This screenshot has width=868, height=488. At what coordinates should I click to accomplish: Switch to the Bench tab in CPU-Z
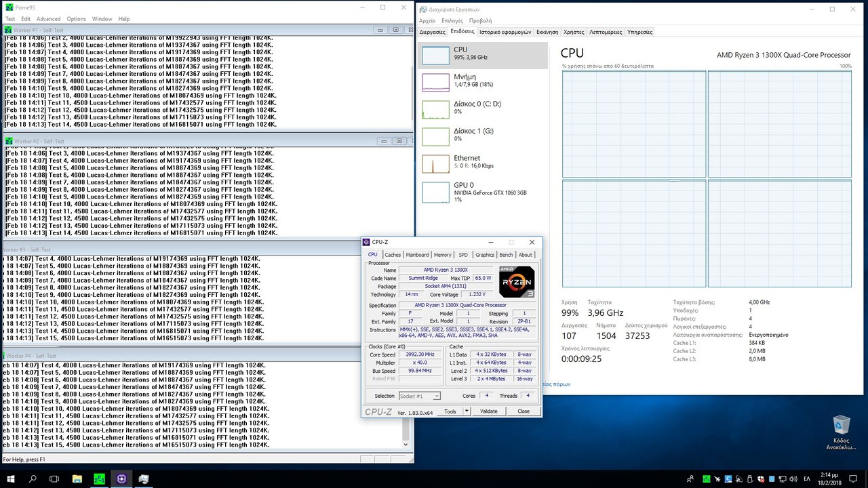pyautogui.click(x=506, y=255)
